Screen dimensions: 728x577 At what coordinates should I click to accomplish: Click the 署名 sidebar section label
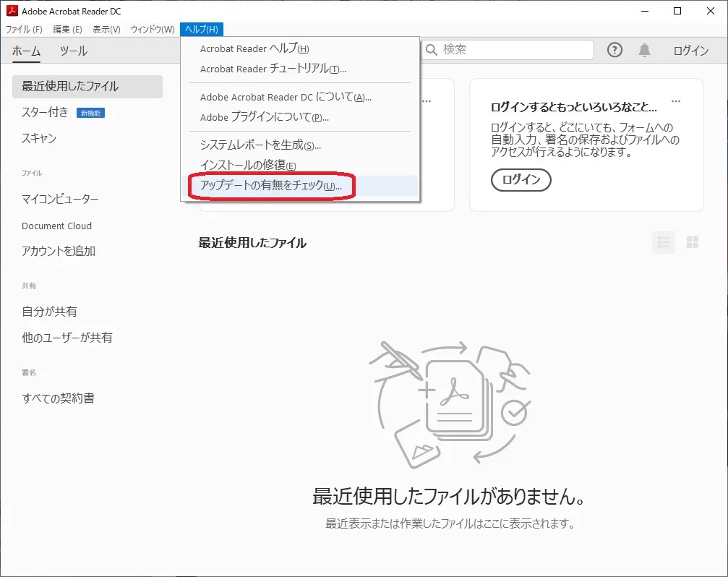29,372
